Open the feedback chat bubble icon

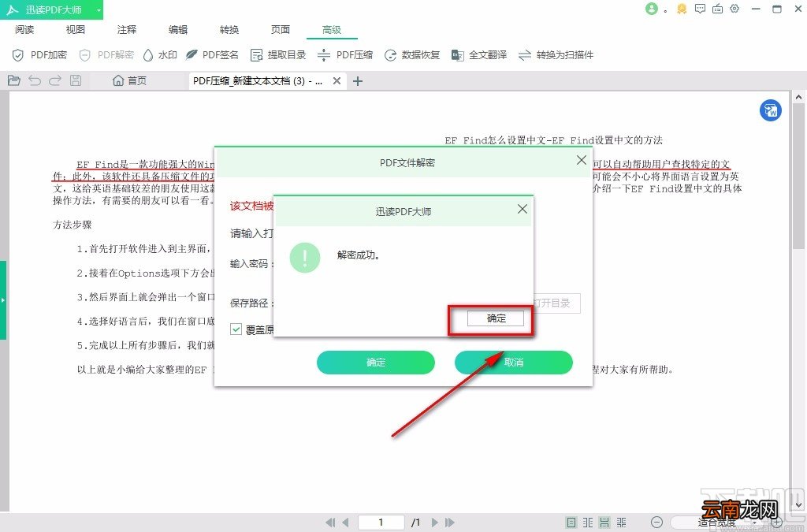coord(700,9)
